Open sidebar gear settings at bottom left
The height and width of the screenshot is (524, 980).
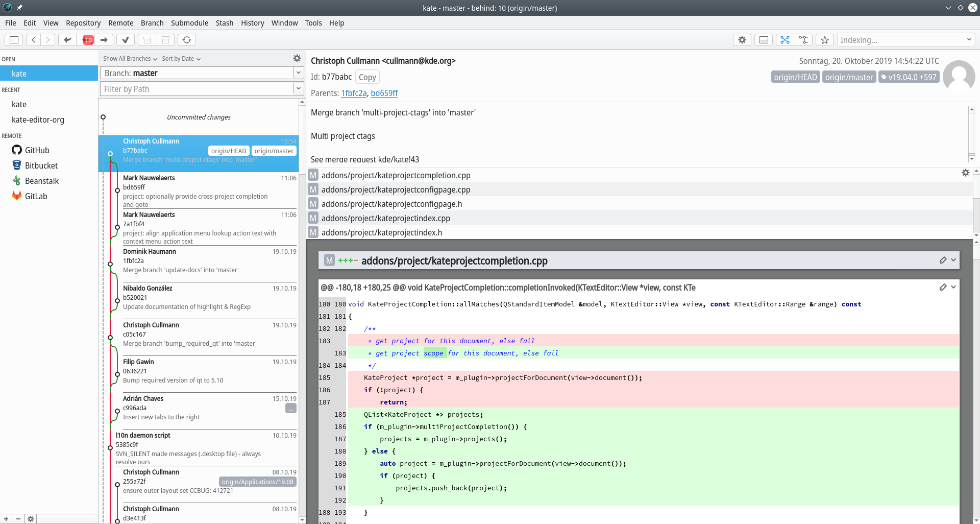[x=31, y=519]
